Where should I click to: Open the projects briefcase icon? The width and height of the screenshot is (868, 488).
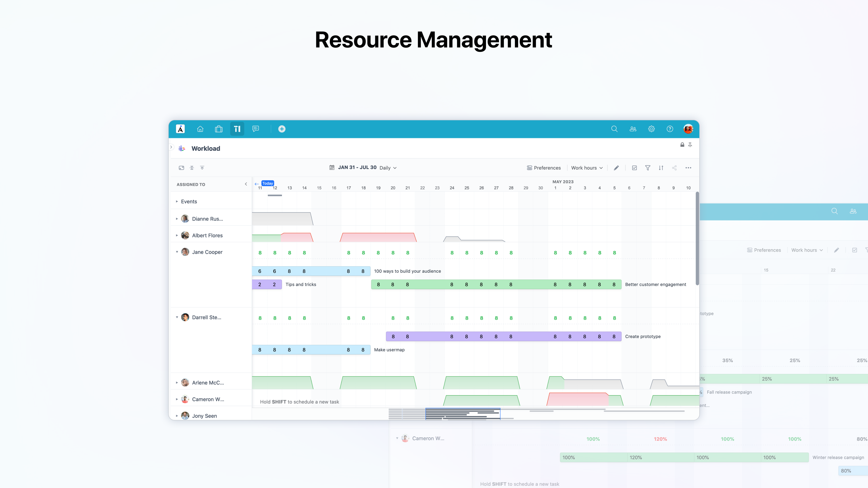[x=219, y=129]
